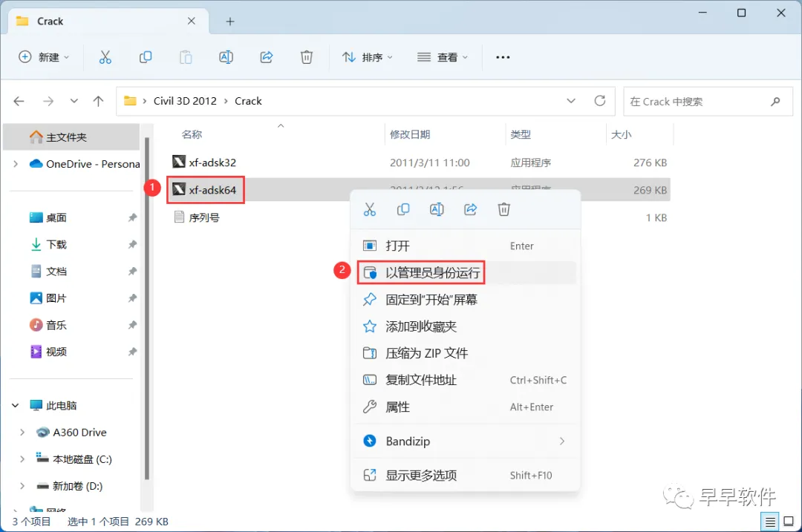Expand the A360 Drive node

pyautogui.click(x=22, y=433)
